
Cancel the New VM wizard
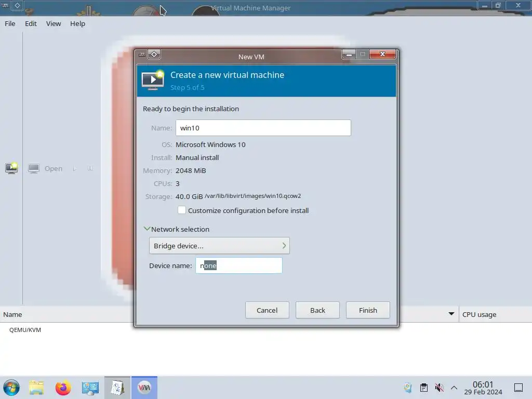point(267,310)
